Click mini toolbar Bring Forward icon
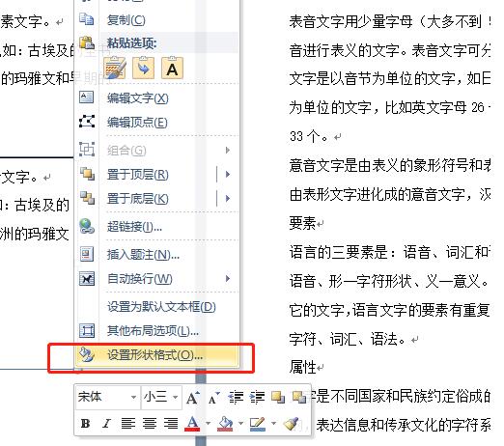Viewport: 504px width, 446px height. [x=278, y=397]
